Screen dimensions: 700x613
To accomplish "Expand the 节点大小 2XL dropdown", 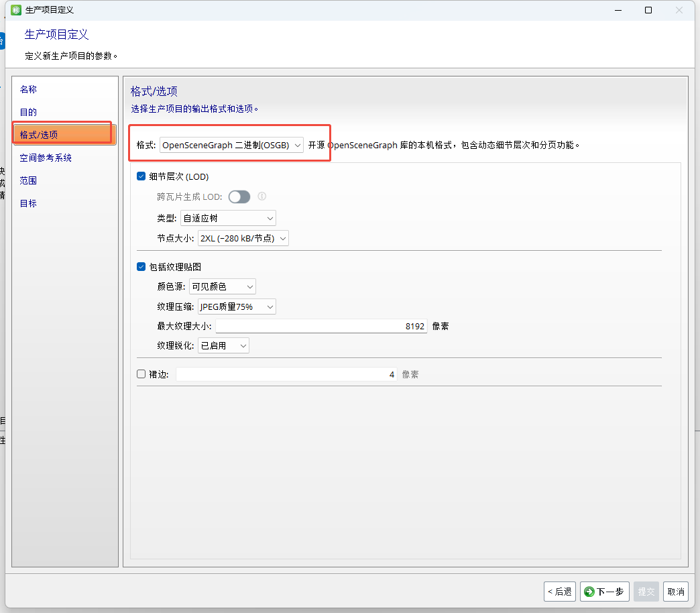I will click(x=243, y=238).
